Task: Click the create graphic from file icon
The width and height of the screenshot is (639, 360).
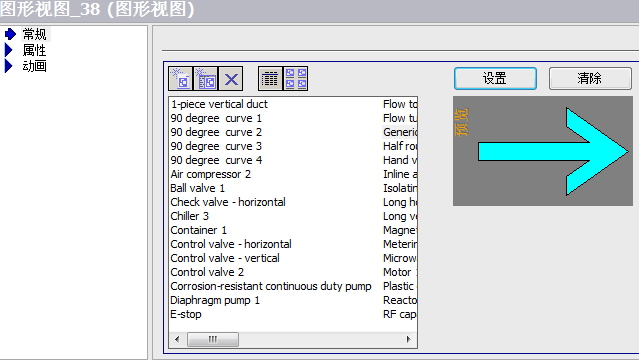Action: click(206, 79)
